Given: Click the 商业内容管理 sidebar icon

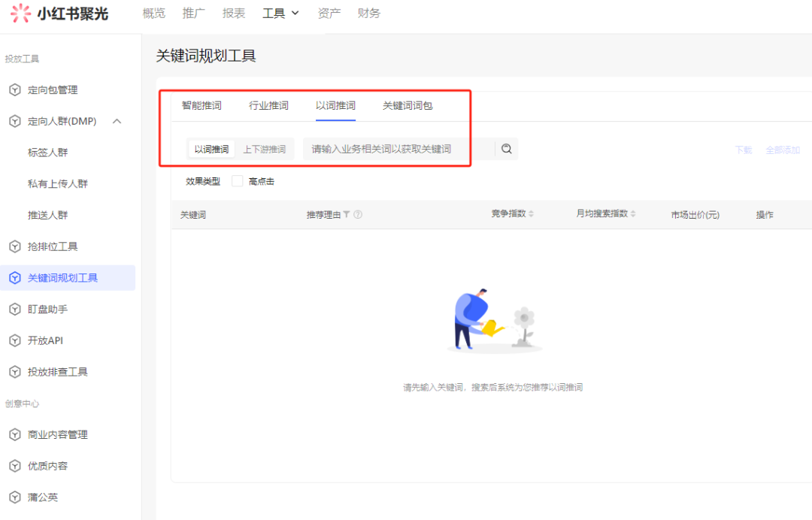Looking at the screenshot, I should 16,434.
